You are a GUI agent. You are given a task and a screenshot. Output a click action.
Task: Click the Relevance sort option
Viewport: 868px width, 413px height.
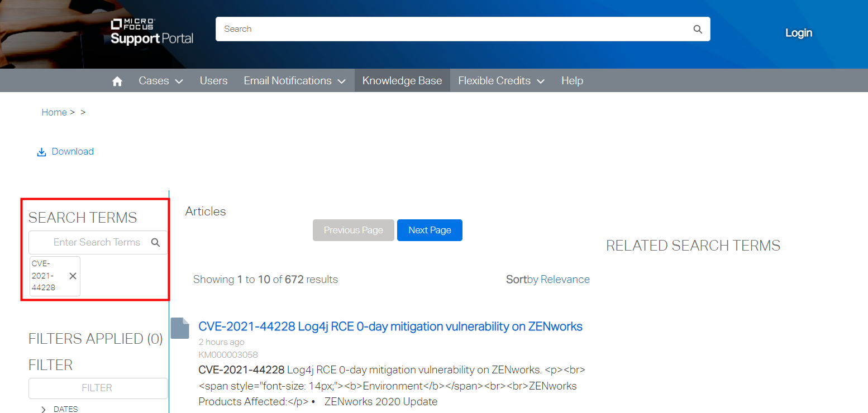565,280
